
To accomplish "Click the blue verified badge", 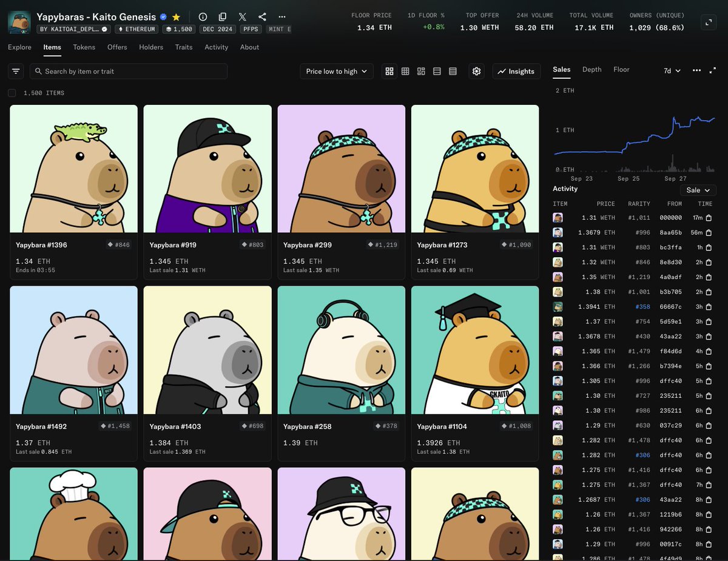I will [163, 17].
